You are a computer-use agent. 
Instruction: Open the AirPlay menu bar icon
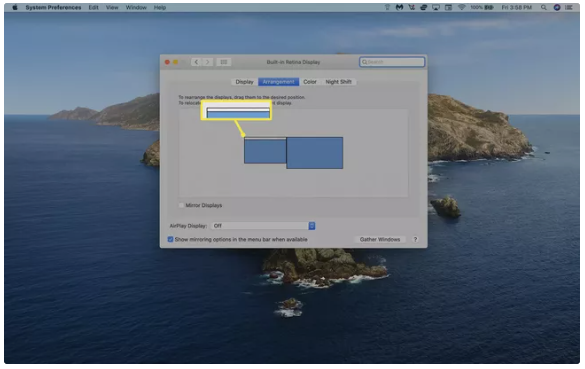point(435,7)
